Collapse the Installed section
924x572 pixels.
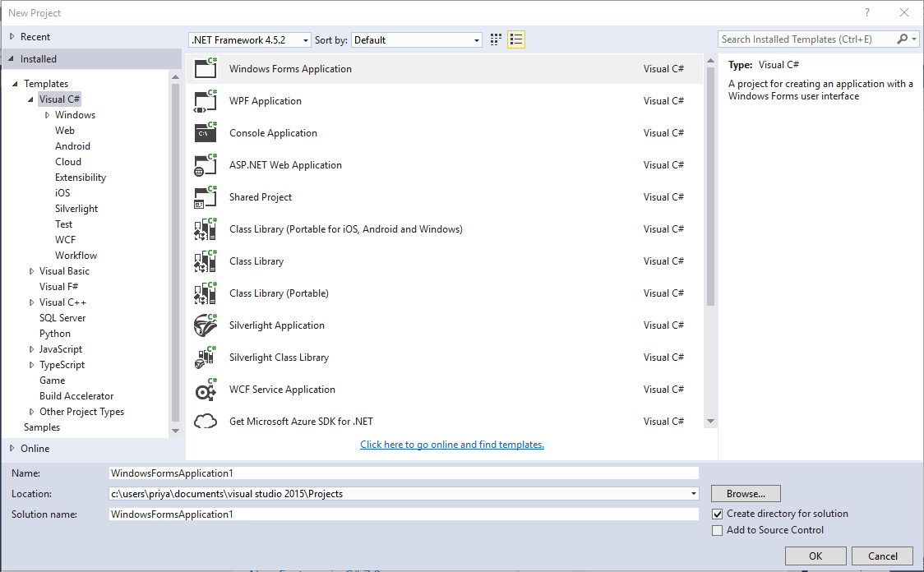click(12, 59)
